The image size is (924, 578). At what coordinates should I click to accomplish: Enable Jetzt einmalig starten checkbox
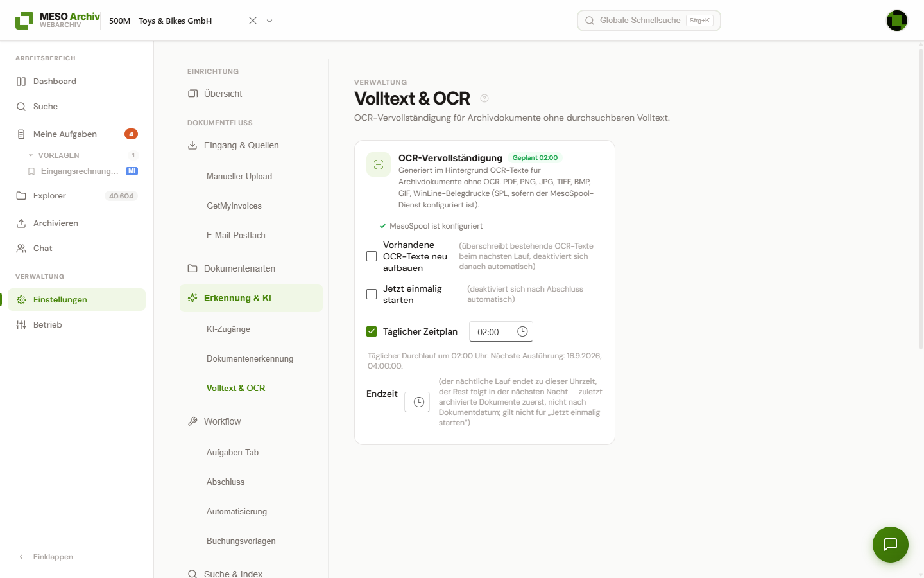372,294
